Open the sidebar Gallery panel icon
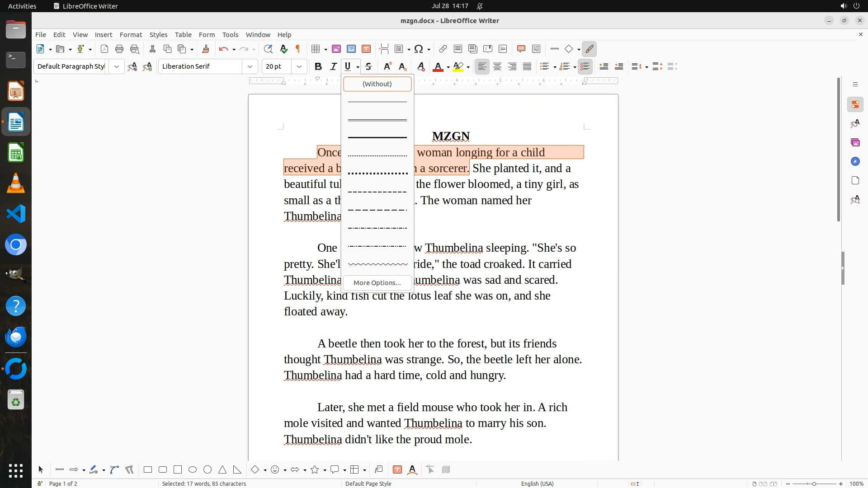The width and height of the screenshot is (868, 488). (x=855, y=142)
